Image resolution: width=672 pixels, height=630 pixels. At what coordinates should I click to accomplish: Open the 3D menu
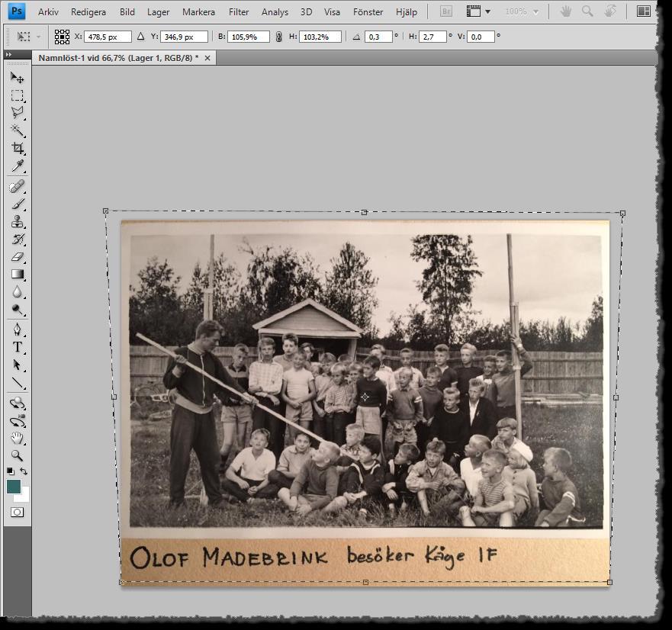306,12
